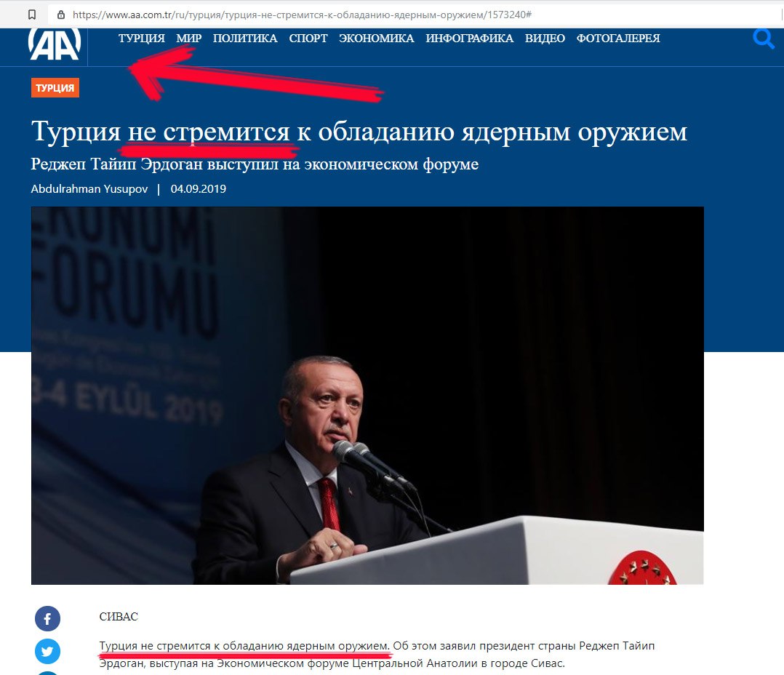Go to the ПОЛИТИКА section
This screenshot has width=784, height=675.
[x=245, y=38]
